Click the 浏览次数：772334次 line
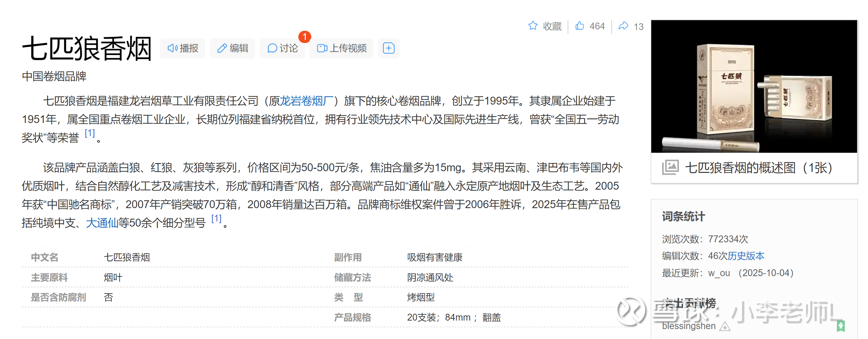This screenshot has height=339, width=868. coord(705,239)
